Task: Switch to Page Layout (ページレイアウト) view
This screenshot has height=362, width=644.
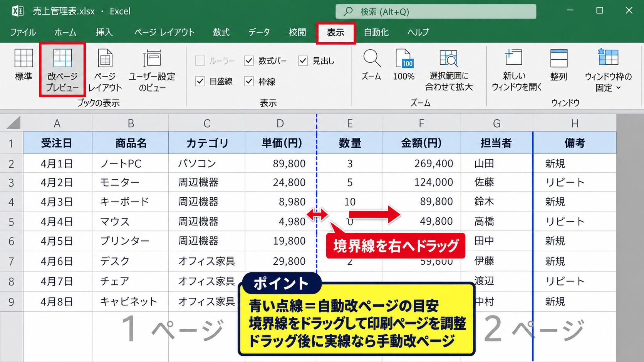Action: click(x=105, y=70)
